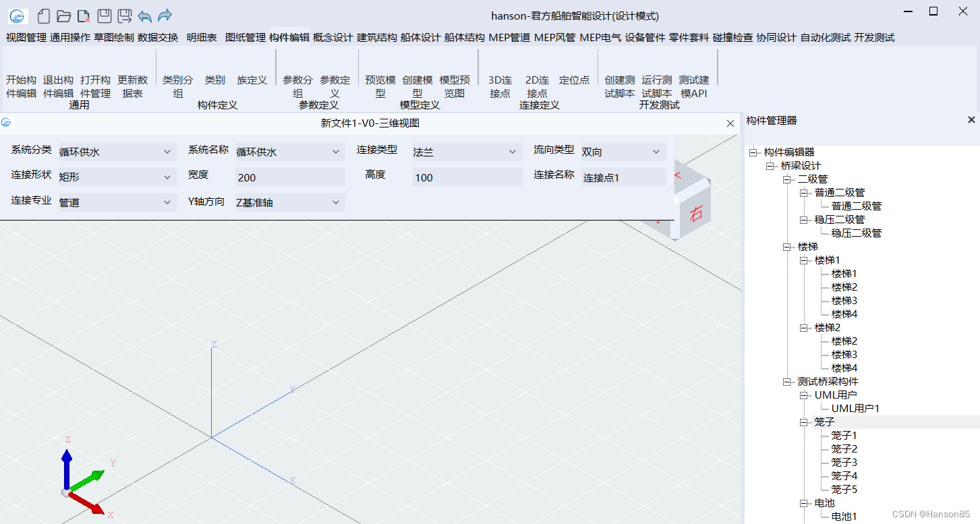Click 创建测试脚本 button
The image size is (980, 524).
point(620,86)
